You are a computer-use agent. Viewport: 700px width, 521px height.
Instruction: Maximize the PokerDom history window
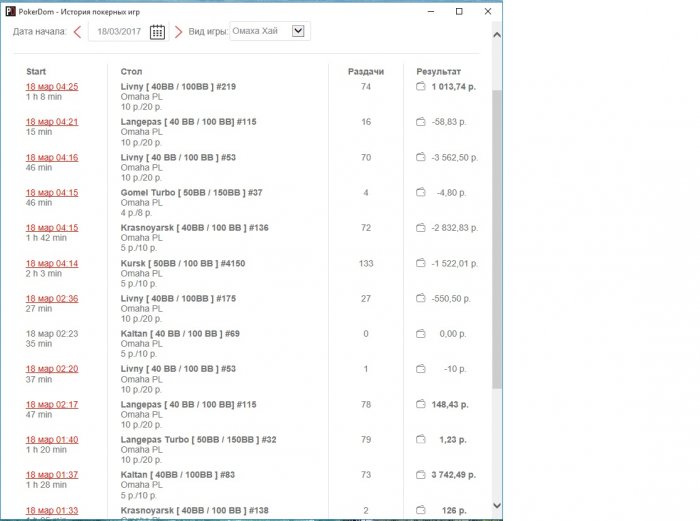point(459,12)
